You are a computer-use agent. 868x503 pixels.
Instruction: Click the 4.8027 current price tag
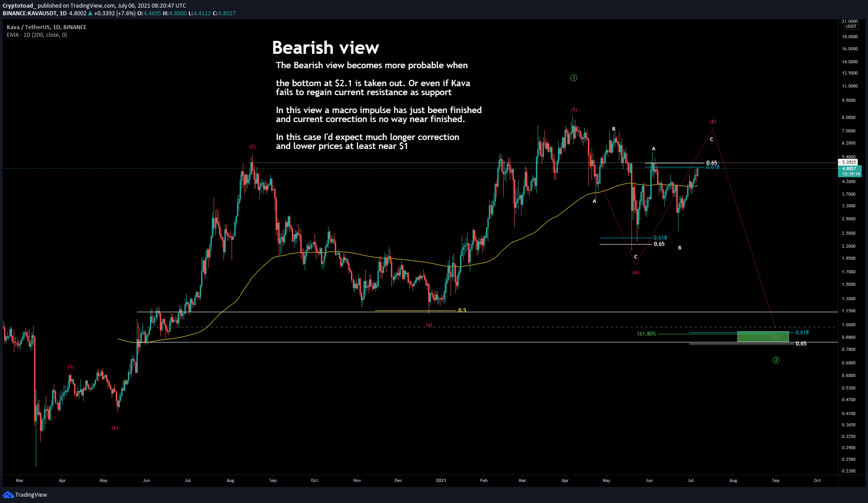click(x=849, y=169)
